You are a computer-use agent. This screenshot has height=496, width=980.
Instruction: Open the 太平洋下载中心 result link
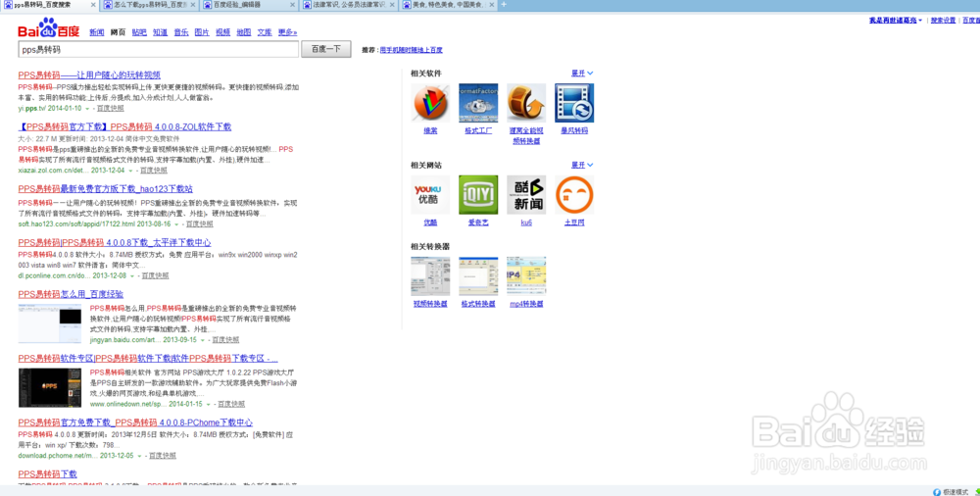[115, 243]
